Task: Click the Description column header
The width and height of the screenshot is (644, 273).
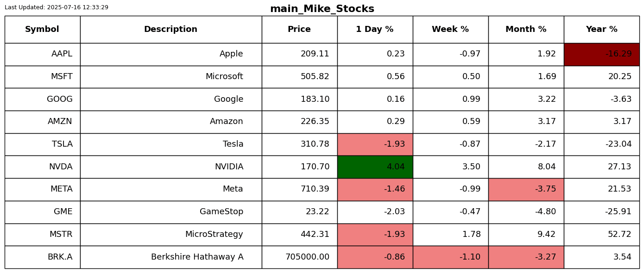Action: (170, 30)
